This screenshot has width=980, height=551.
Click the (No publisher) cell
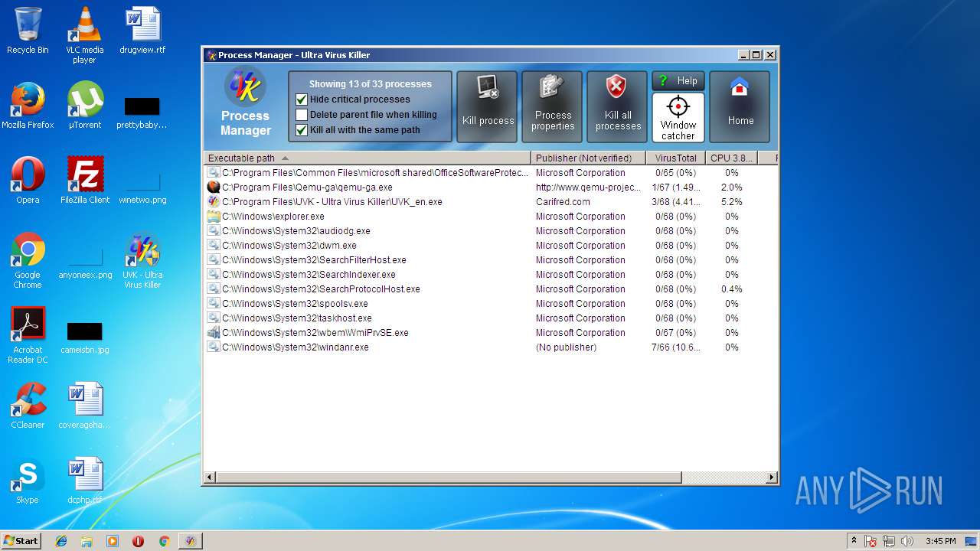pos(566,347)
